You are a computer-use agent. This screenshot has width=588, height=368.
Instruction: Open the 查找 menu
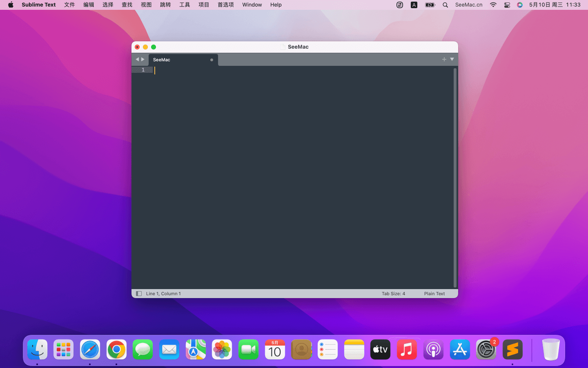pos(127,5)
